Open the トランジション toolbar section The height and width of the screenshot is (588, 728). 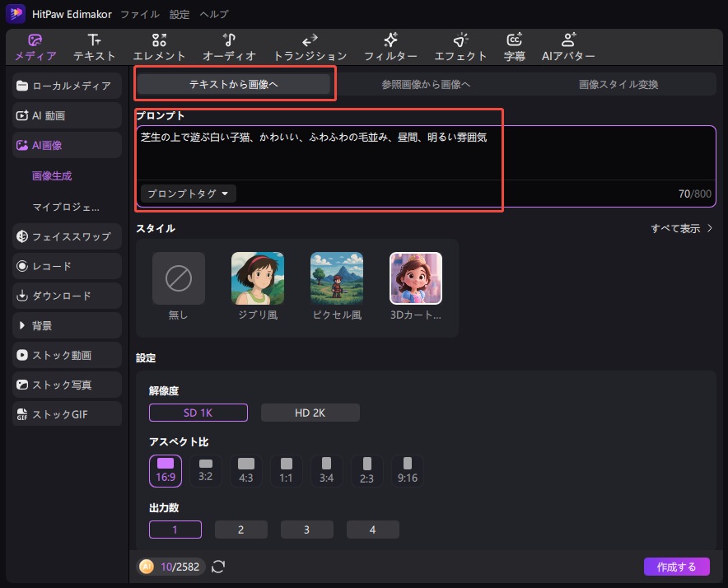tap(310, 48)
